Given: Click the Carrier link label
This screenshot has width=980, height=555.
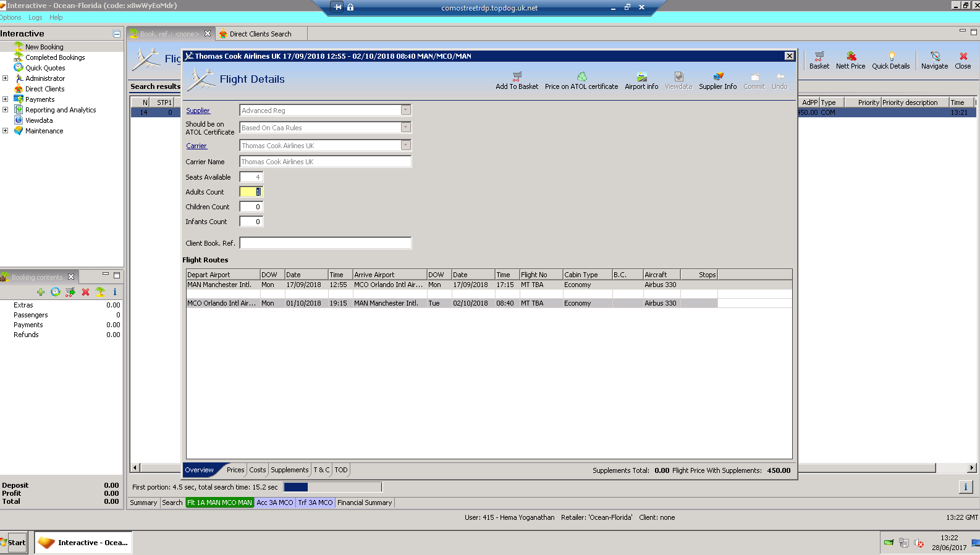Looking at the screenshot, I should tap(196, 146).
